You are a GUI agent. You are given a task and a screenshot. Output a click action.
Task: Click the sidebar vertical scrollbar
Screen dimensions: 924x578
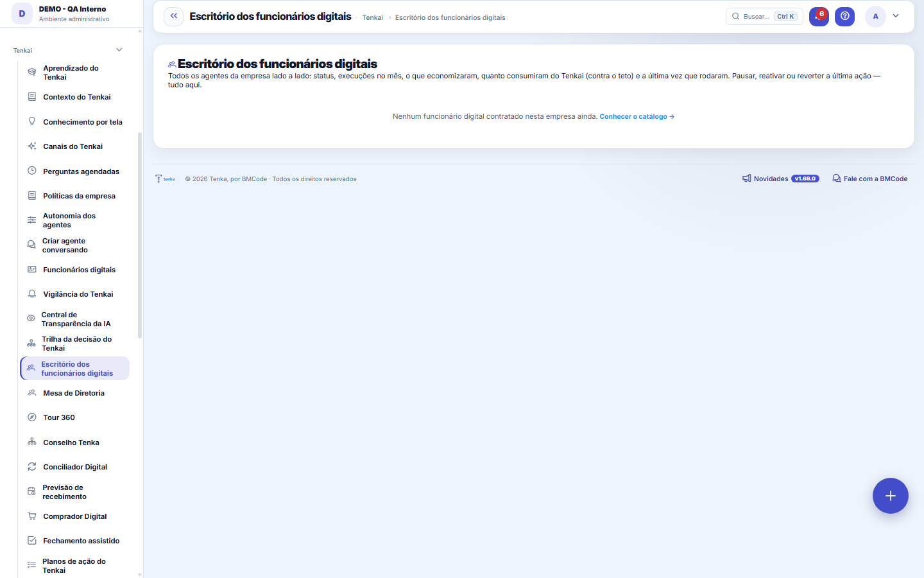click(x=140, y=235)
